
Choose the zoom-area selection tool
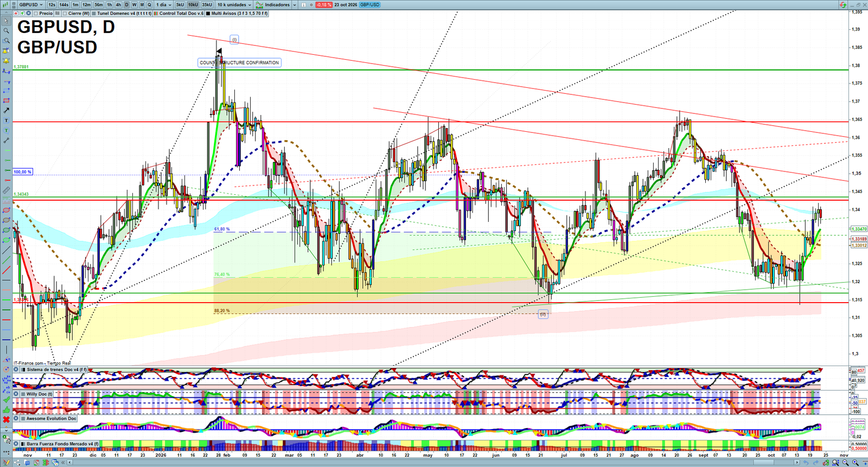[x=6, y=41]
